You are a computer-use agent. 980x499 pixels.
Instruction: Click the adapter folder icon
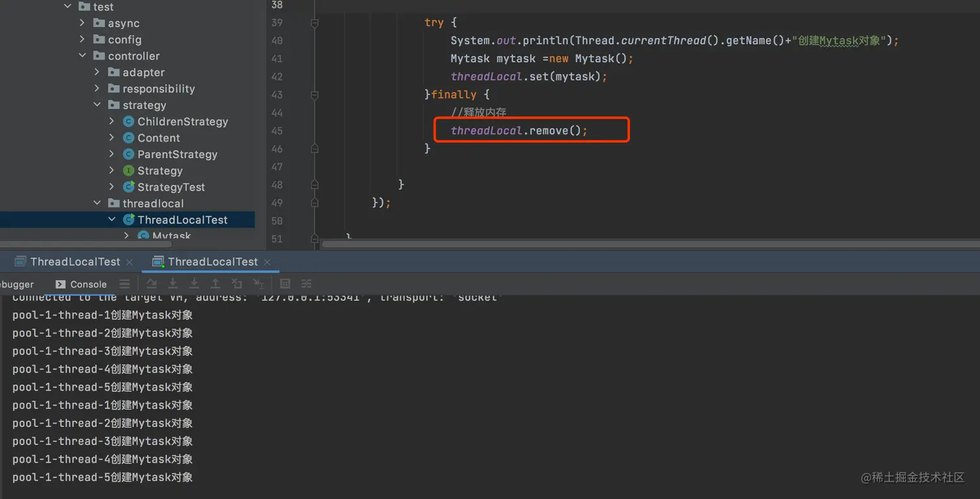point(113,72)
